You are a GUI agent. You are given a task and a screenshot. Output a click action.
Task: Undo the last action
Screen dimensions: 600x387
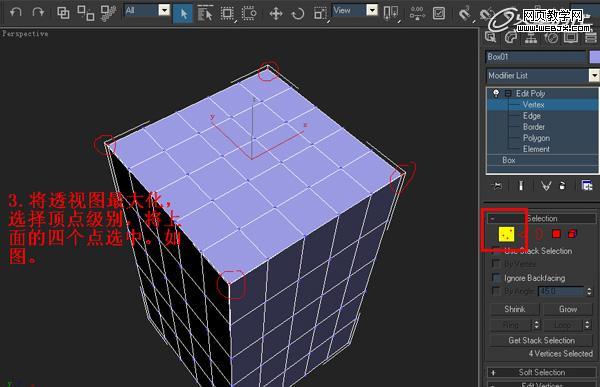click(16, 13)
